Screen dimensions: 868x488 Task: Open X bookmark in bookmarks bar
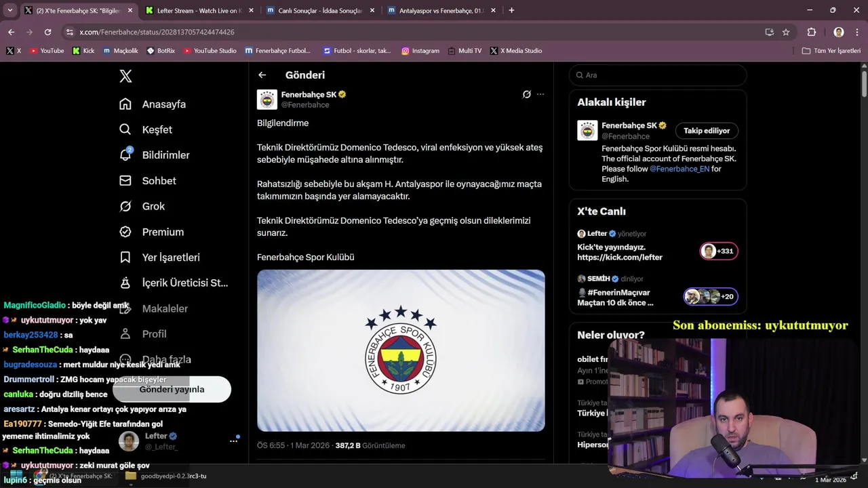14,51
